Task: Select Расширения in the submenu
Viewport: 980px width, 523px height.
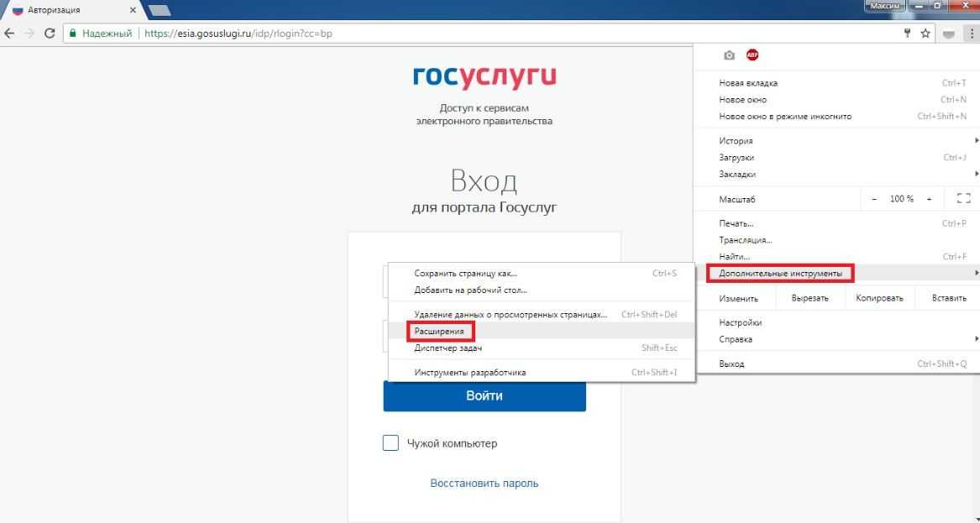Action: tap(439, 332)
